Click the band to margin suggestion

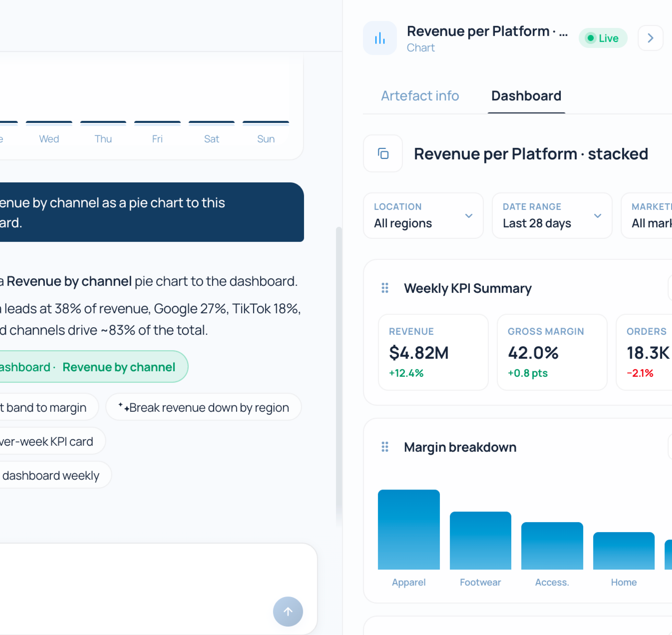click(x=44, y=407)
